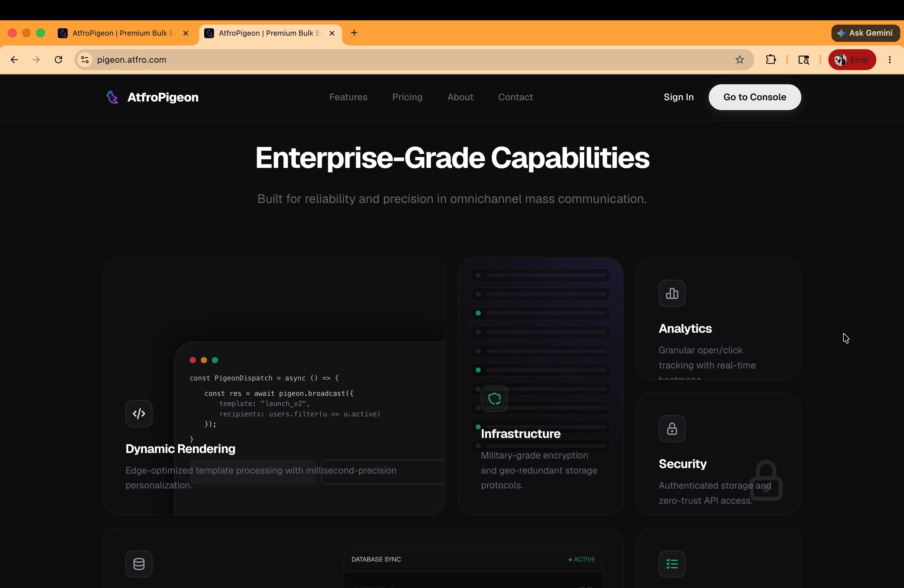Click the Sign In link
This screenshot has height=588, width=904.
tap(678, 97)
